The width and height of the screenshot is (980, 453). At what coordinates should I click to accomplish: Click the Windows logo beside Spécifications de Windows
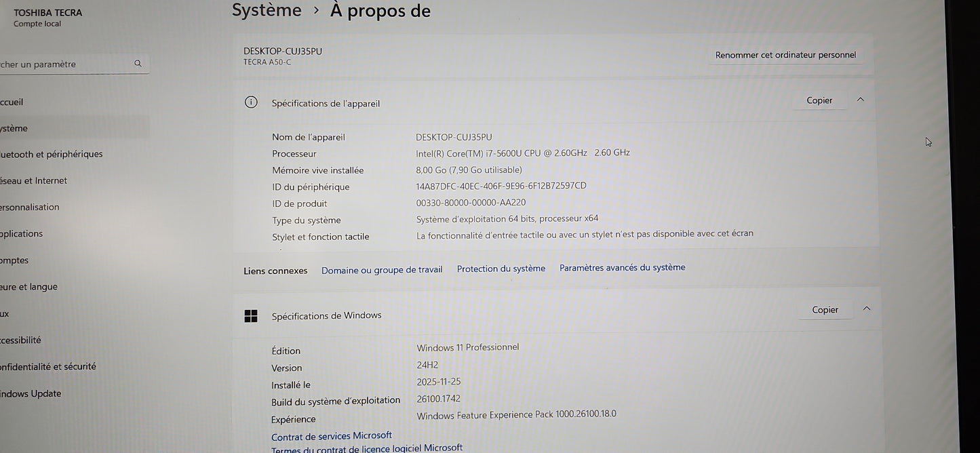point(251,315)
